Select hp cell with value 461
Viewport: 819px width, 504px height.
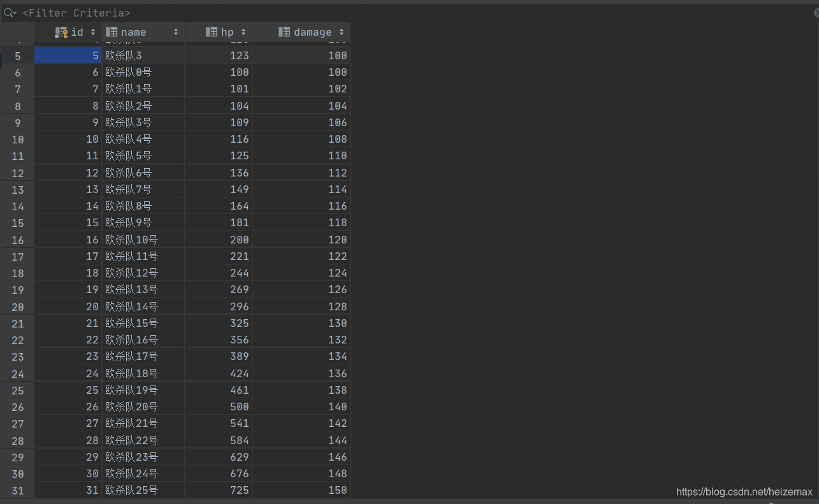tap(219, 390)
